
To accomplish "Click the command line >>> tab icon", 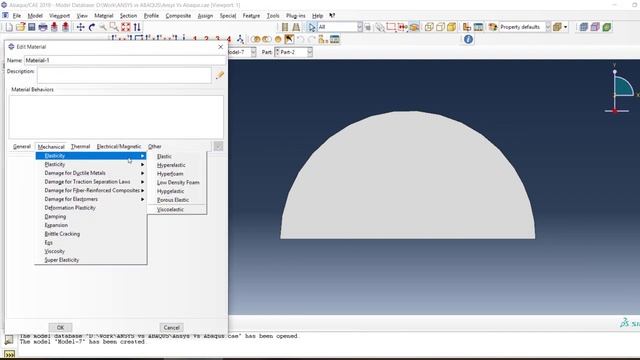I will click(x=9, y=354).
